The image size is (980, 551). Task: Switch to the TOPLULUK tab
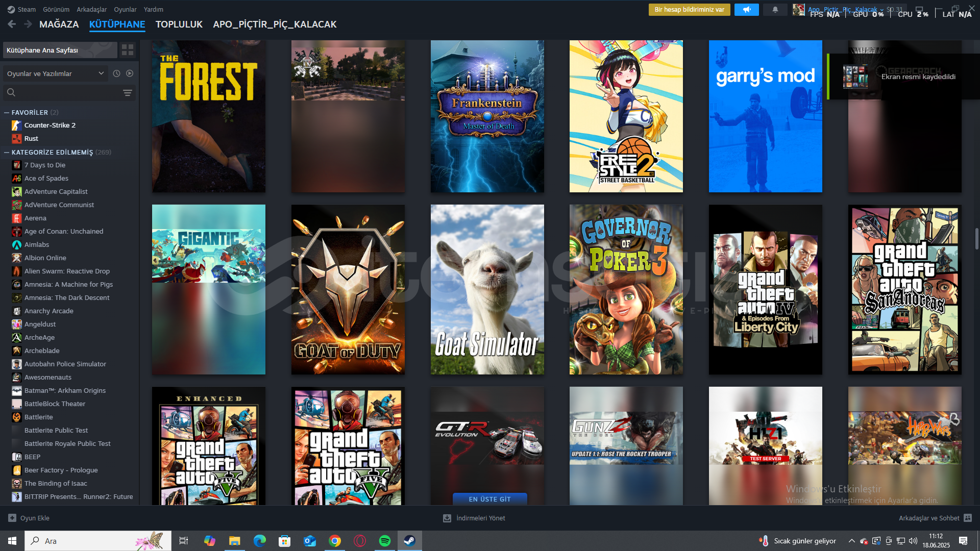179,24
